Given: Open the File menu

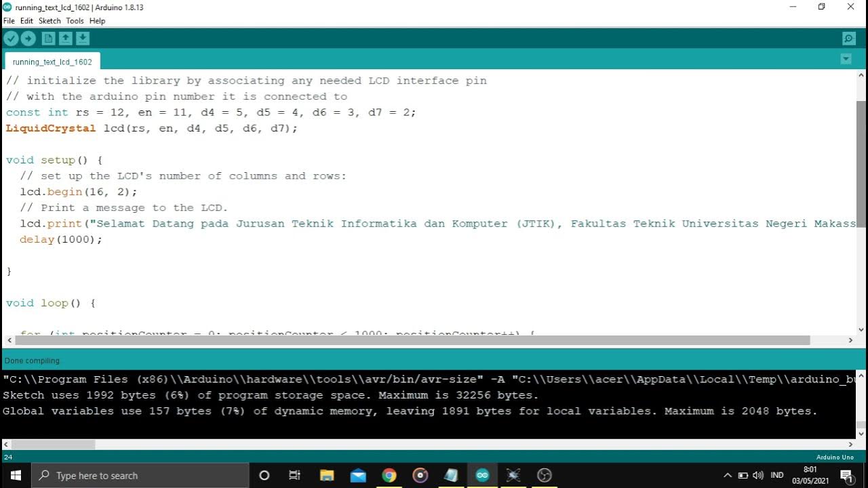Looking at the screenshot, I should pos(9,21).
